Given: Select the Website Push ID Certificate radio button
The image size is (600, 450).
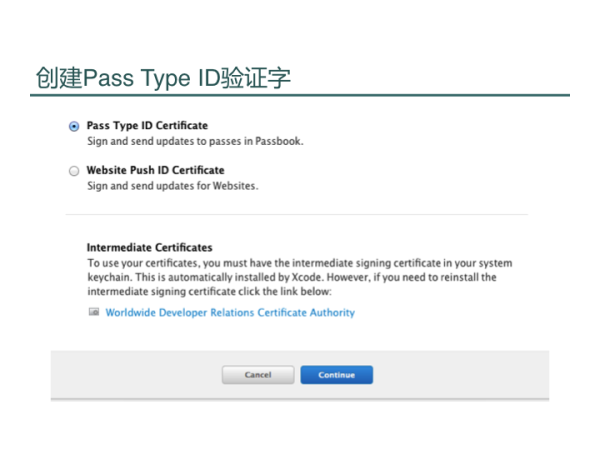Looking at the screenshot, I should pyautogui.click(x=74, y=171).
